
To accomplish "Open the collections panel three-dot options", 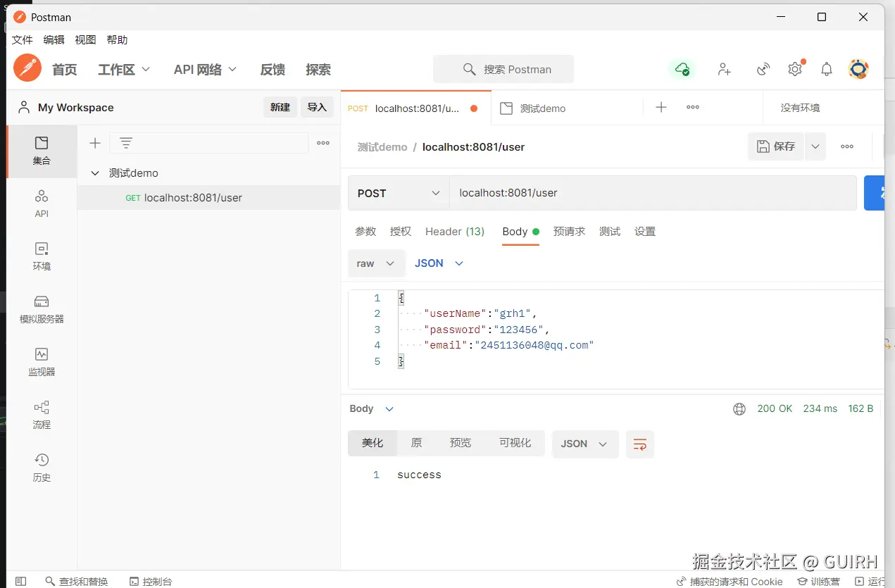I will (x=323, y=143).
